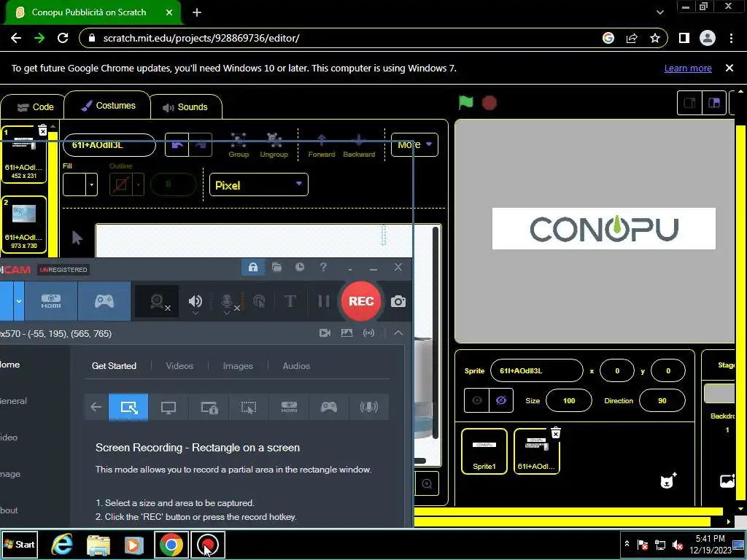Click the sprite Direction field 90
Viewport: 747px width, 560px height.
point(662,400)
